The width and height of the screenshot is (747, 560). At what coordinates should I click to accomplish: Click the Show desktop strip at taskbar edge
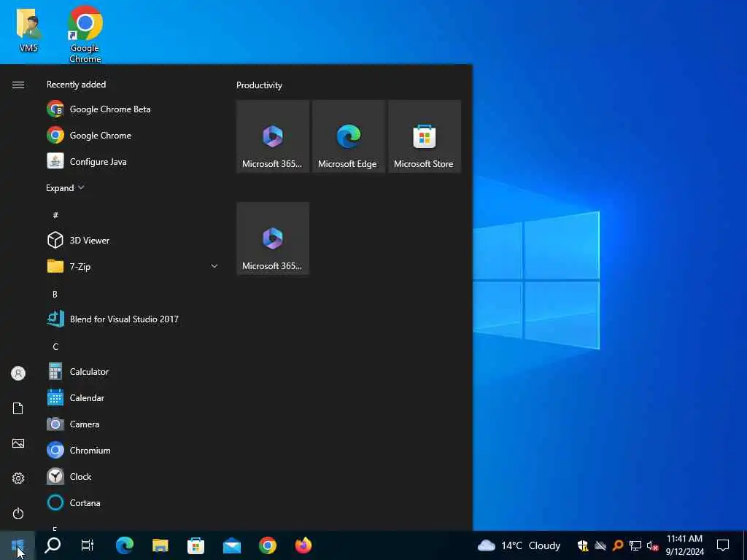pos(745,545)
